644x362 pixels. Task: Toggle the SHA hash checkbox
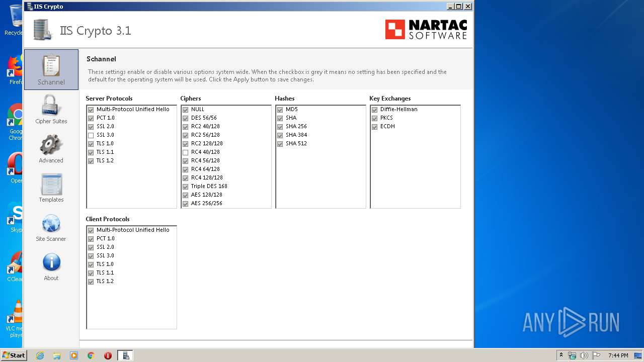click(x=280, y=118)
